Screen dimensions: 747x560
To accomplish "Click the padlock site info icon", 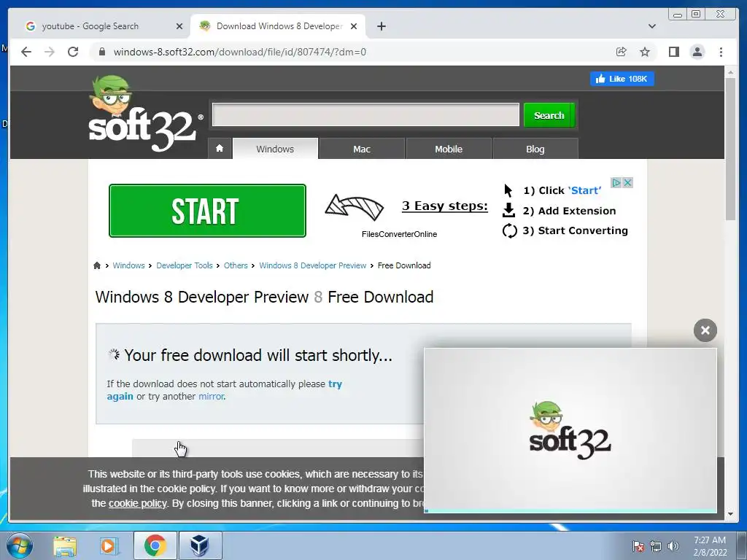I will (x=101, y=52).
